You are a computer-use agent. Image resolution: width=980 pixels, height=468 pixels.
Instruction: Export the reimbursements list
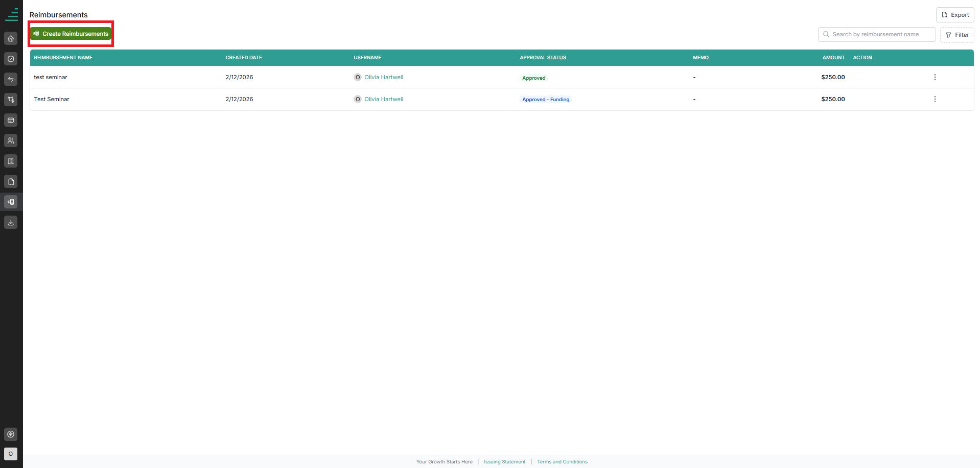[x=955, y=15]
